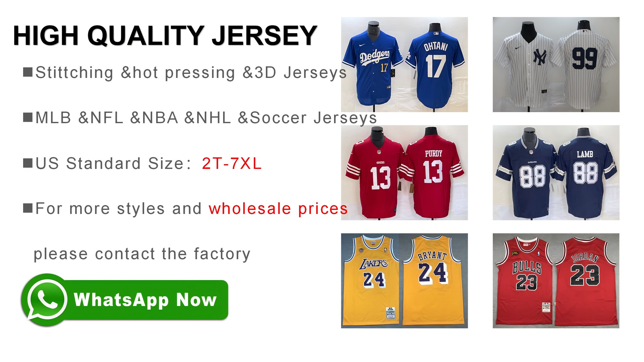Click the Lakers 24 front jersey
The image size is (644, 362).
tap(372, 279)
